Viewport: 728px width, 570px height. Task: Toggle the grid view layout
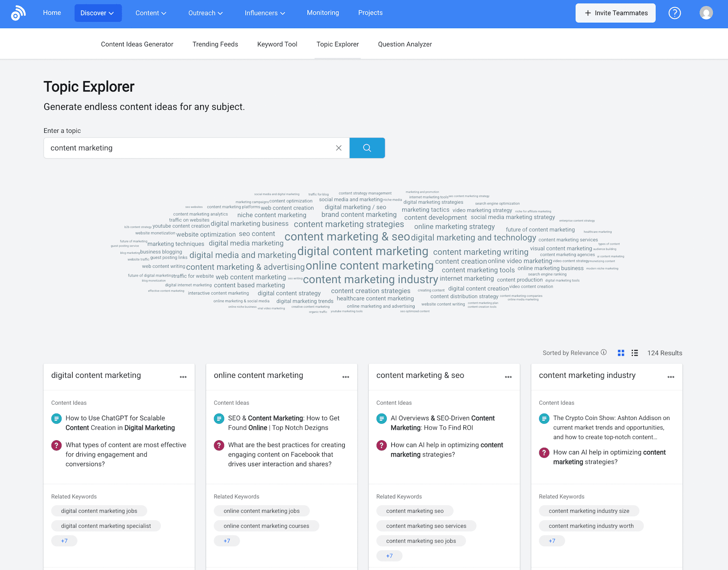click(x=621, y=353)
